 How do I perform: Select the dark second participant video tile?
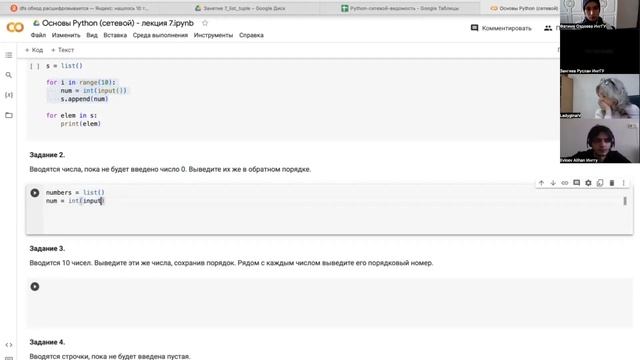pos(600,51)
